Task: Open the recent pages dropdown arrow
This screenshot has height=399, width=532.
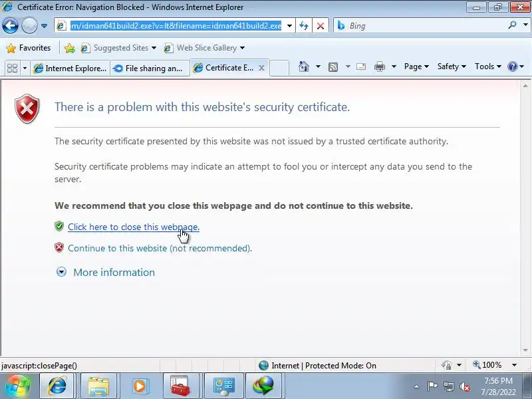Action: [44, 26]
